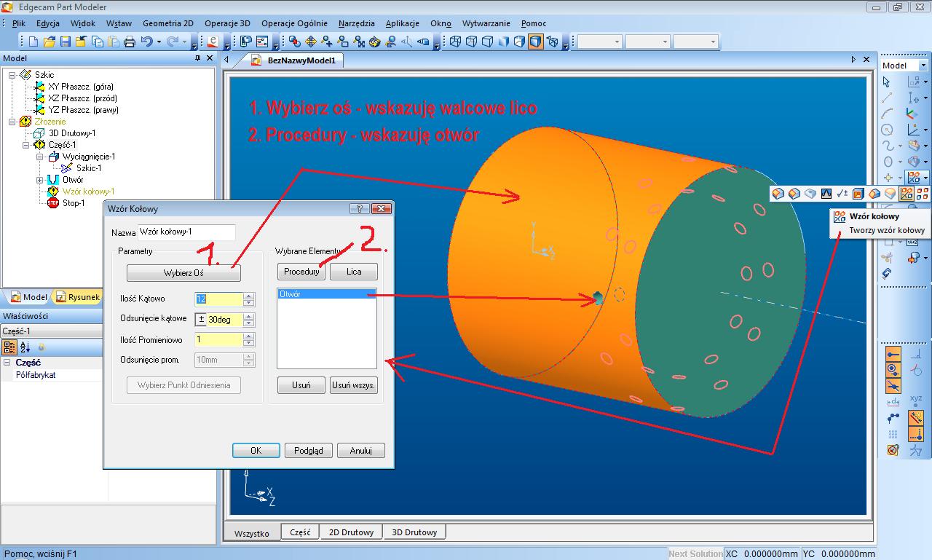Click the Odsunięcie kątowe 30deg field

tap(224, 320)
